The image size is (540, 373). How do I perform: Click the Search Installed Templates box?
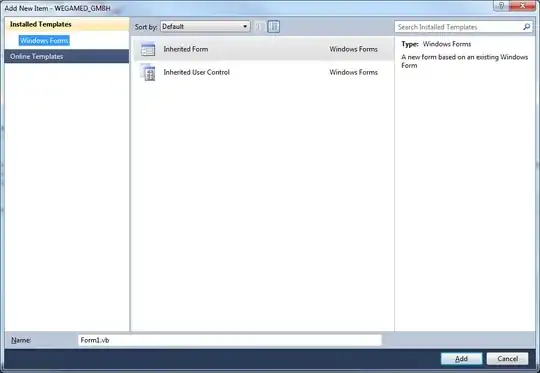464,27
